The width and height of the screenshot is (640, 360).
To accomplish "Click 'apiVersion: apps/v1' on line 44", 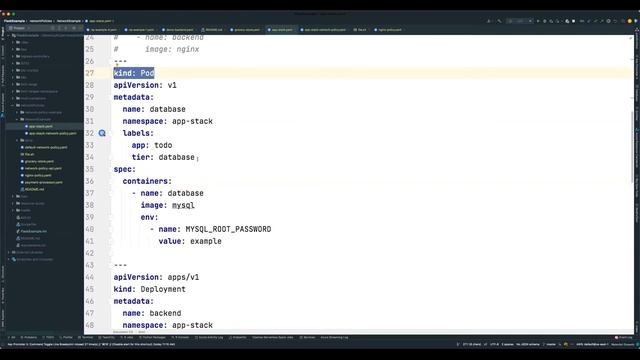I will tap(156, 277).
